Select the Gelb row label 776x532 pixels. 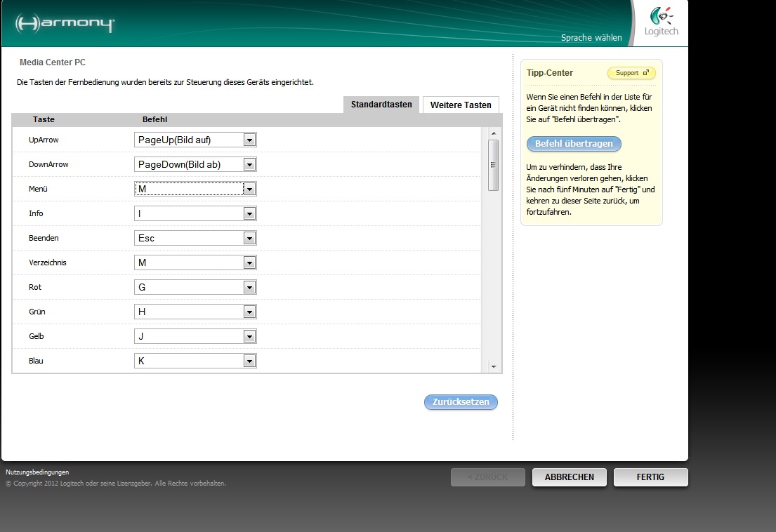[36, 336]
